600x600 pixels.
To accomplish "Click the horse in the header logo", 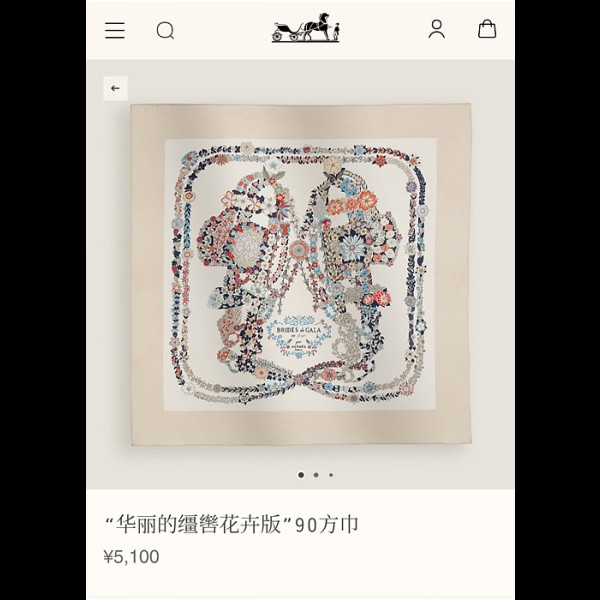I will click(x=317, y=26).
